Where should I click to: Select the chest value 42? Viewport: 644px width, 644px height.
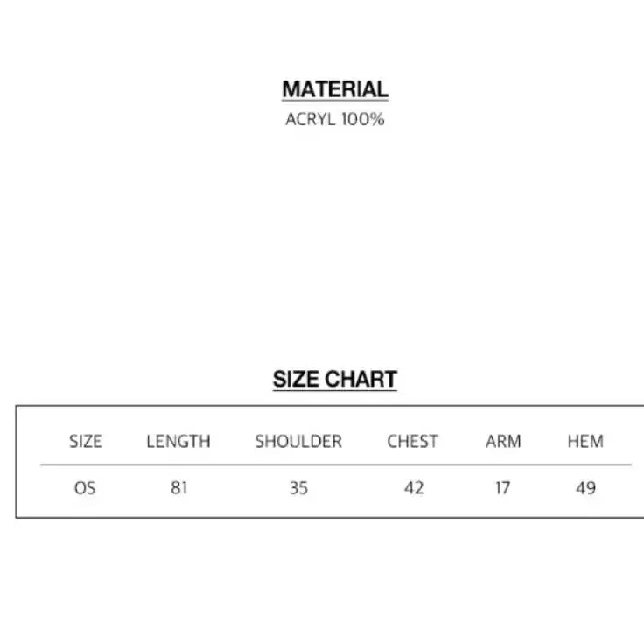pos(414,488)
